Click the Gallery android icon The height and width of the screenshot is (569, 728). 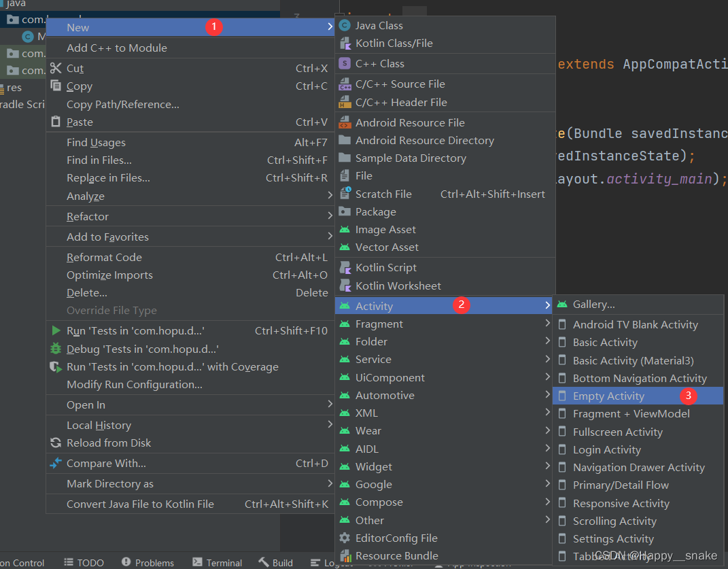[562, 305]
